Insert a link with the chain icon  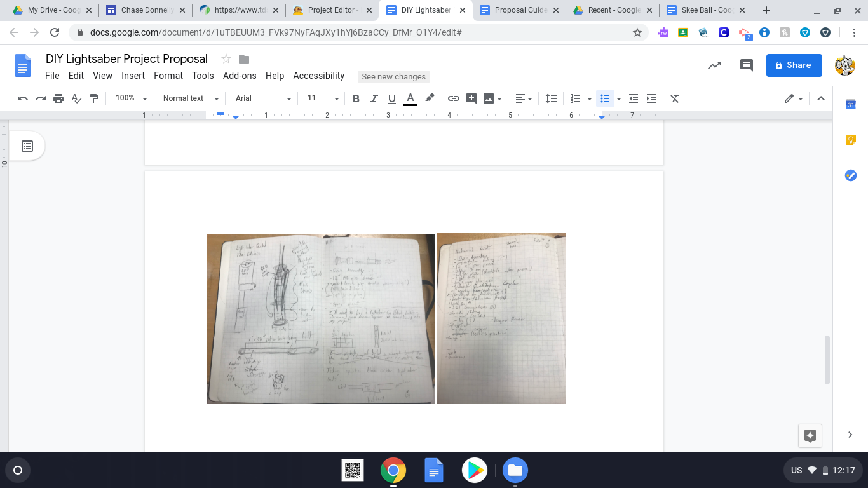(x=453, y=98)
